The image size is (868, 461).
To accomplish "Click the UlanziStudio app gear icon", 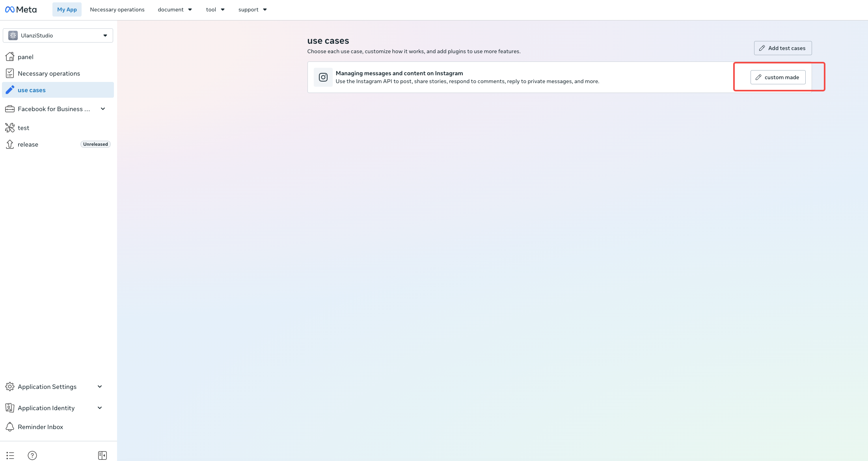I will pyautogui.click(x=13, y=35).
